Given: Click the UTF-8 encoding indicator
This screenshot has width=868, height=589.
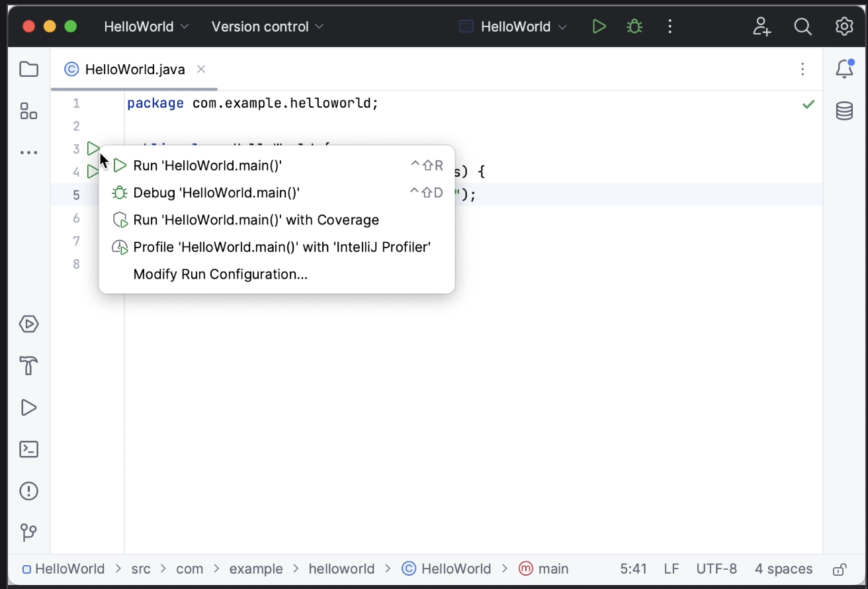Looking at the screenshot, I should (716, 569).
